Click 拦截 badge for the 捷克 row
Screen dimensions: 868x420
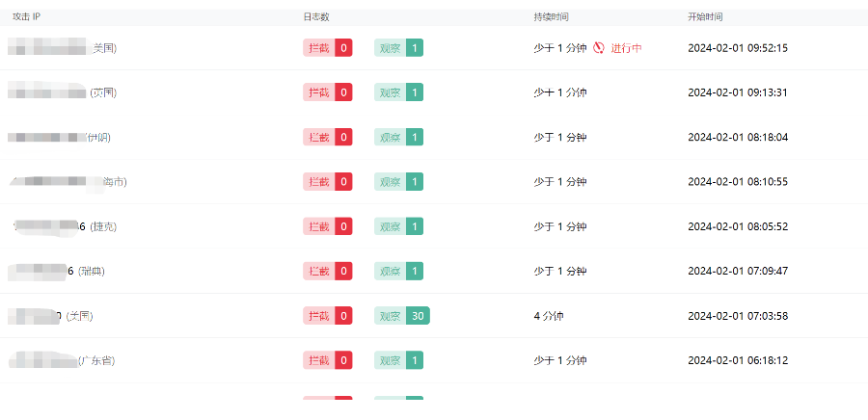click(x=327, y=226)
